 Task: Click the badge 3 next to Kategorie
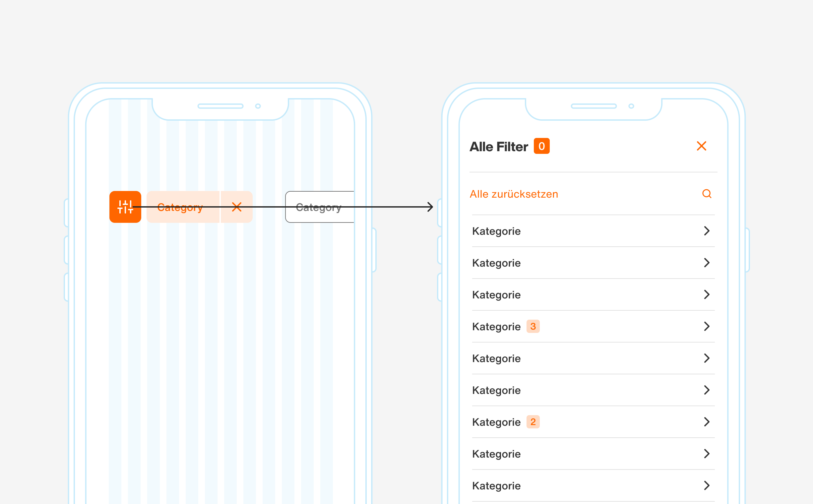pos(533,326)
